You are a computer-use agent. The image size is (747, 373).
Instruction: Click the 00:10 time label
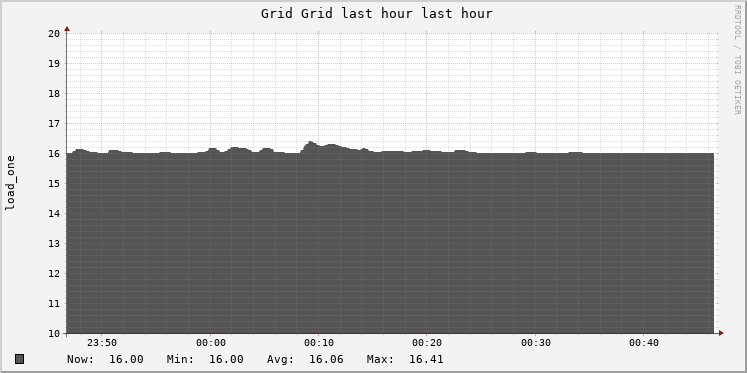pyautogui.click(x=319, y=343)
